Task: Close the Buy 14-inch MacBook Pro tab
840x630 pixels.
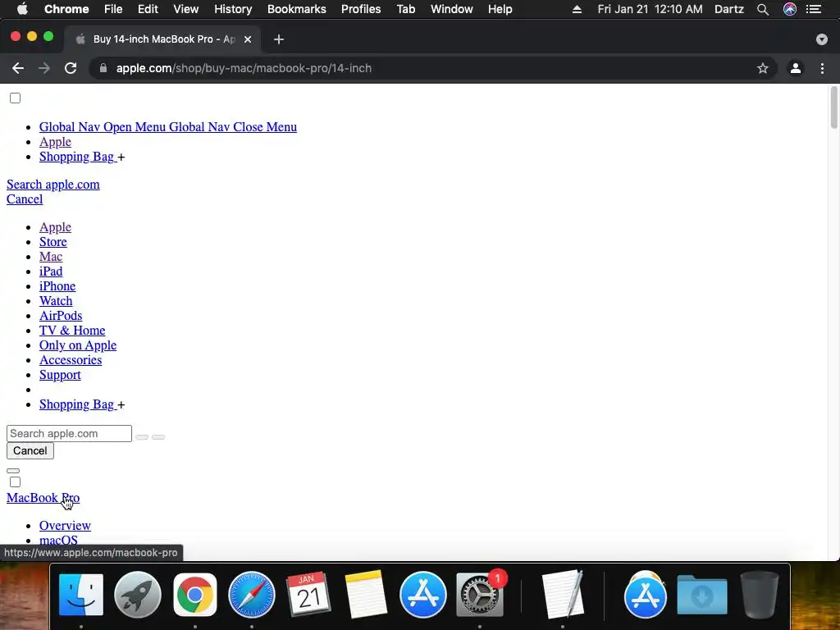Action: pos(248,39)
